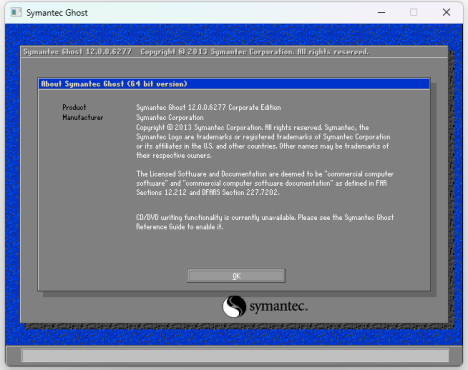Click the OK button
Viewport: 468px width, 370px height.
tap(236, 276)
